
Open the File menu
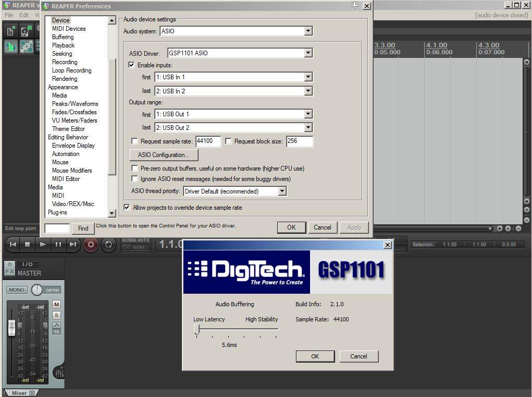9,15
